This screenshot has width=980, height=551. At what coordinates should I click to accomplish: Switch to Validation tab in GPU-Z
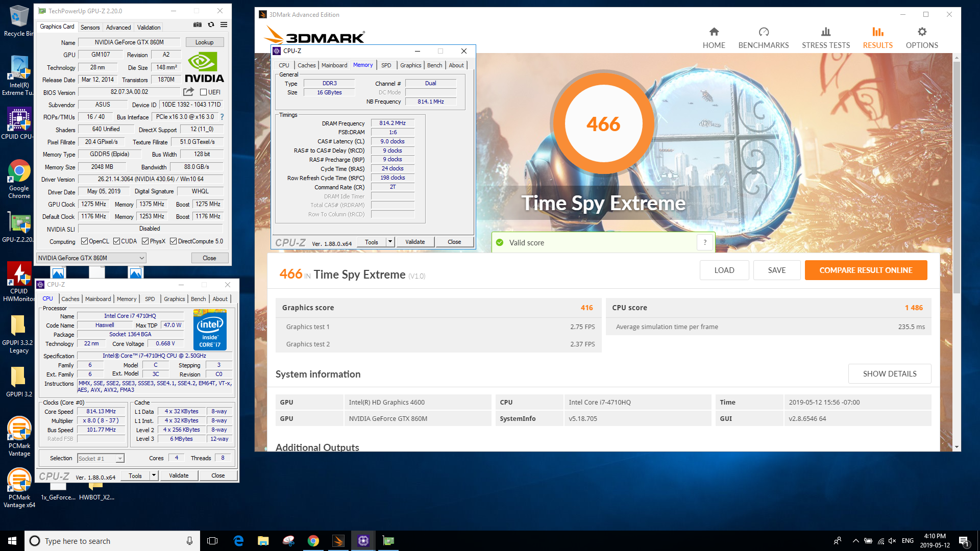[149, 28]
